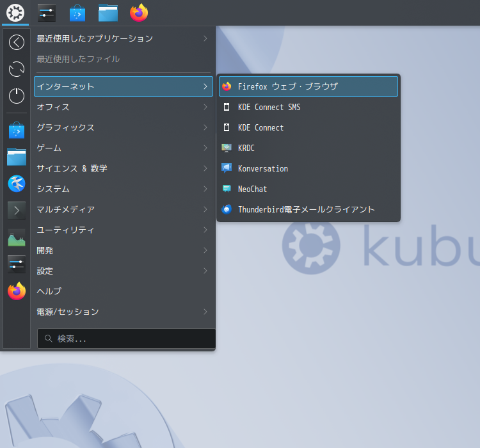
Task: Select the マルチメディア menu category
Action: pyautogui.click(x=124, y=209)
